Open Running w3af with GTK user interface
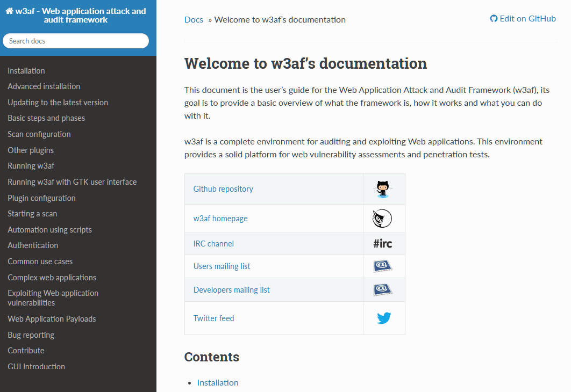Screen dimensions: 571x392 pyautogui.click(x=72, y=182)
